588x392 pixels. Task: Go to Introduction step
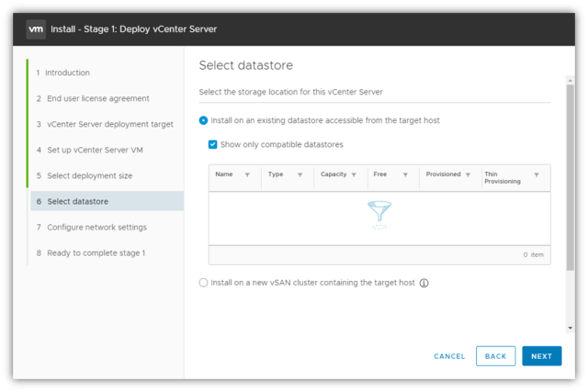click(x=68, y=73)
